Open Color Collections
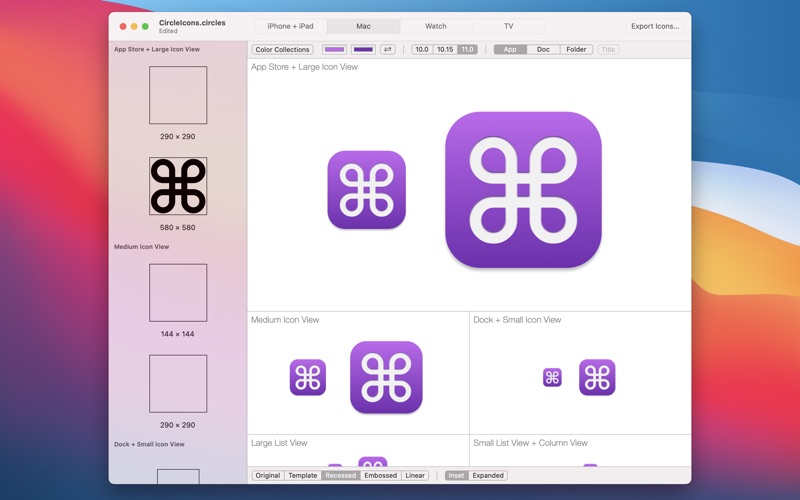 point(282,49)
